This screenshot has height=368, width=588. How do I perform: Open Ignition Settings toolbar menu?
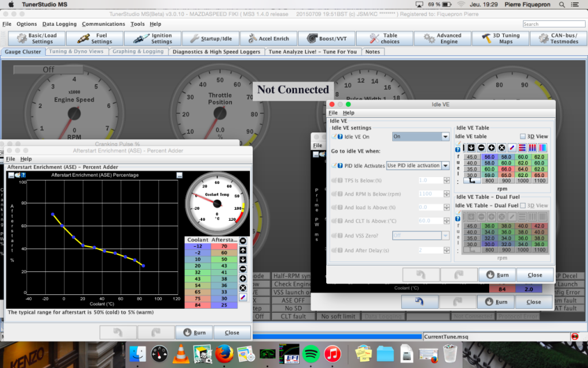pyautogui.click(x=153, y=39)
